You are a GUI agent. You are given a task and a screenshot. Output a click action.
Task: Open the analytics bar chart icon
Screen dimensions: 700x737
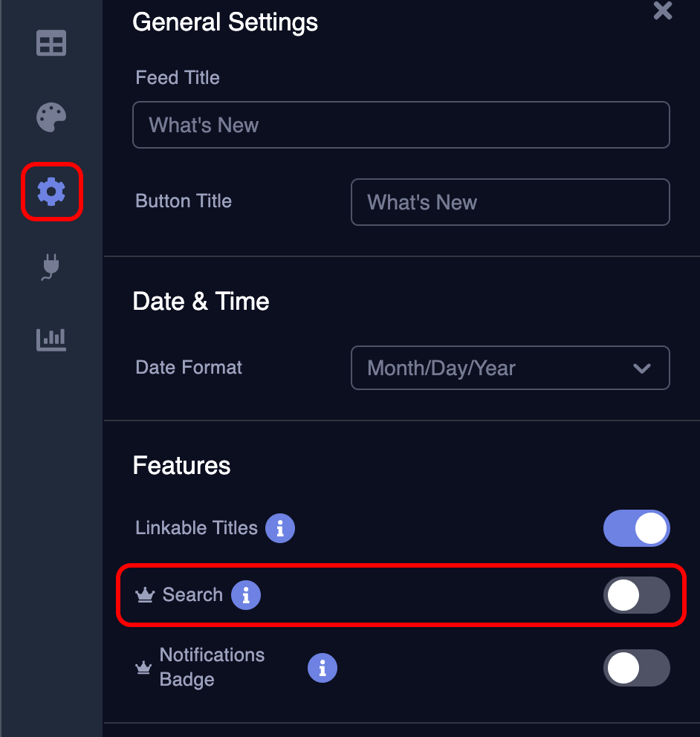(x=51, y=340)
